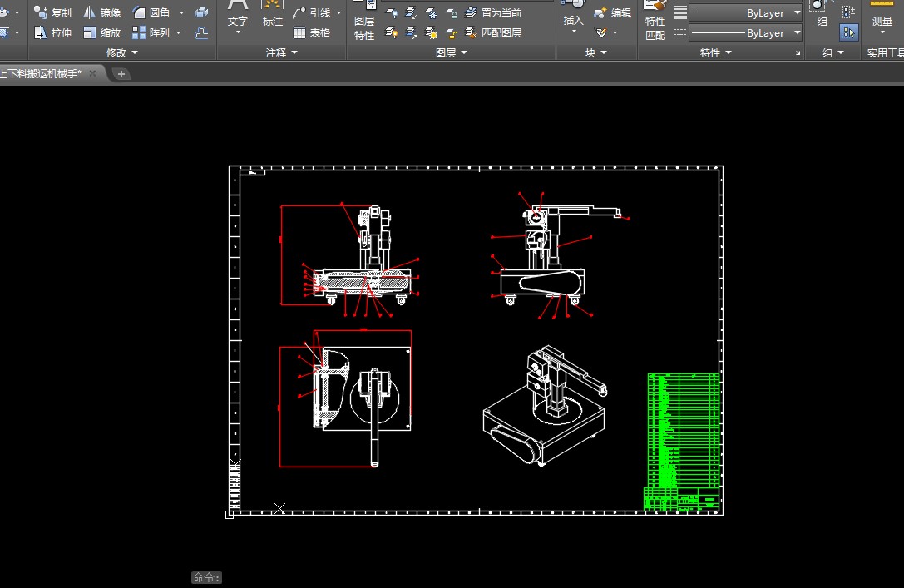Click the 组 (Group) tool
This screenshot has height=588, width=904.
pos(821,14)
